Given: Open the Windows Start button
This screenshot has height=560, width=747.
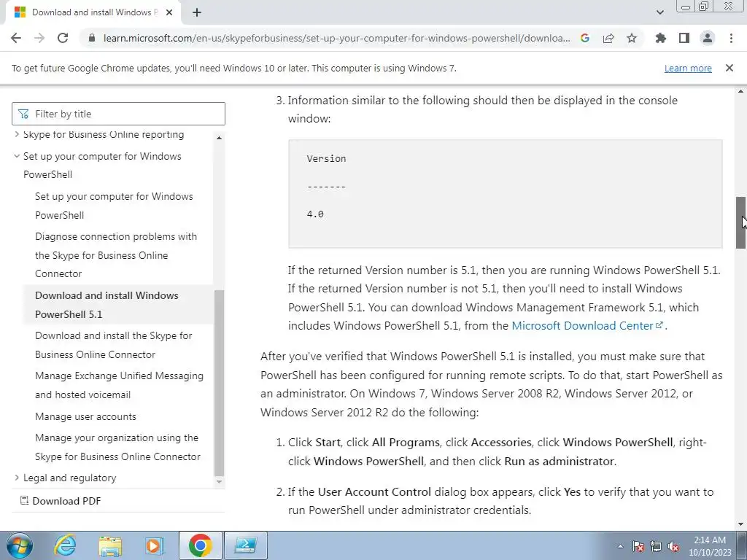Looking at the screenshot, I should pyautogui.click(x=20, y=545).
